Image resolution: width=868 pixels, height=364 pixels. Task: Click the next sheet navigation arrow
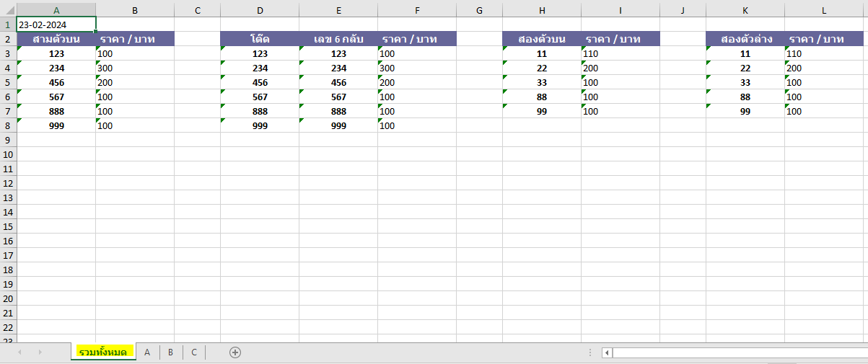[x=40, y=352]
